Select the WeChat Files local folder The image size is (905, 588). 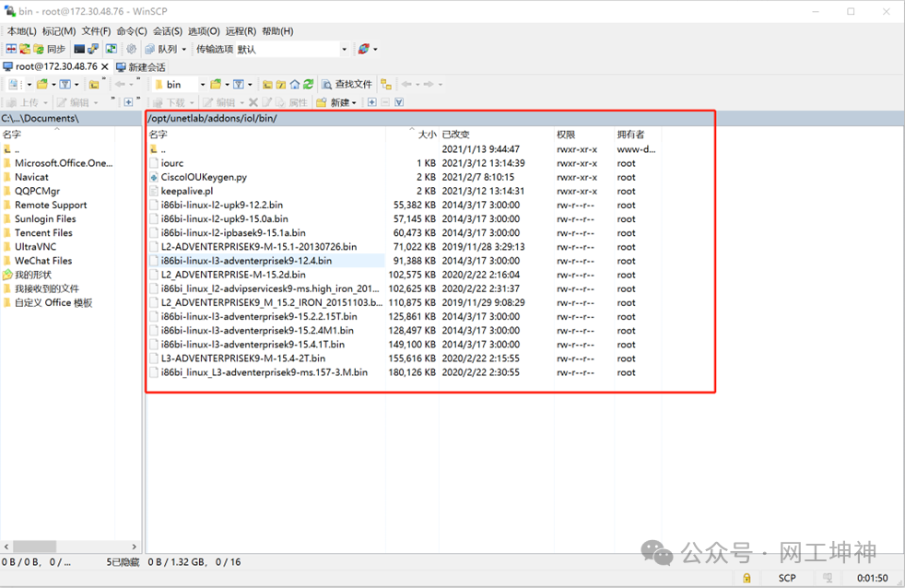tap(43, 261)
